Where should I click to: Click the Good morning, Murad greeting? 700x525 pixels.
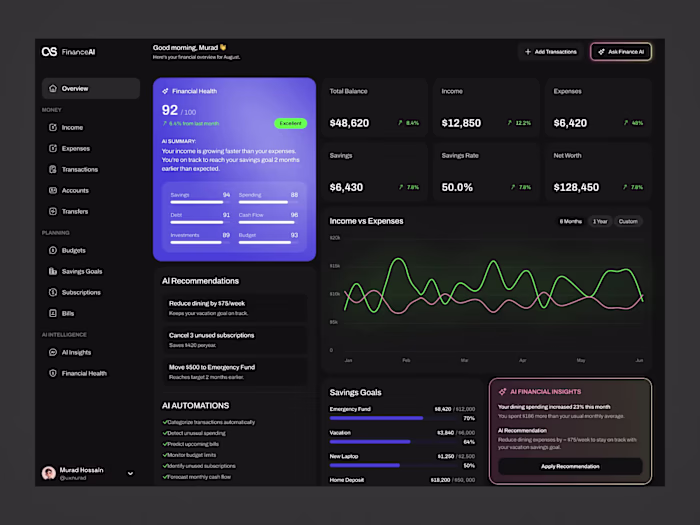click(190, 47)
